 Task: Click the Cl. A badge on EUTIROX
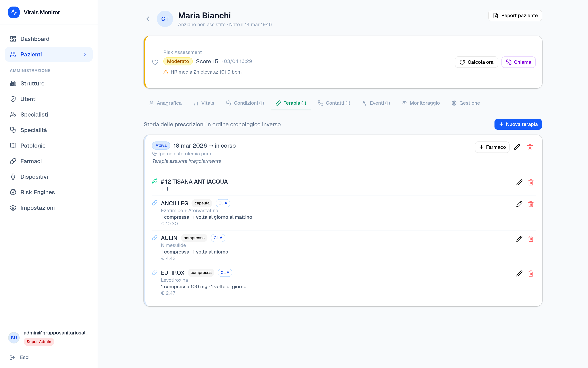pyautogui.click(x=225, y=273)
